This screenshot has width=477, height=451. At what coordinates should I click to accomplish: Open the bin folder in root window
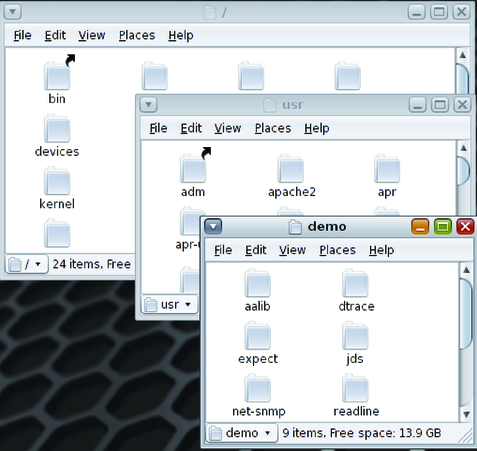pyautogui.click(x=57, y=76)
